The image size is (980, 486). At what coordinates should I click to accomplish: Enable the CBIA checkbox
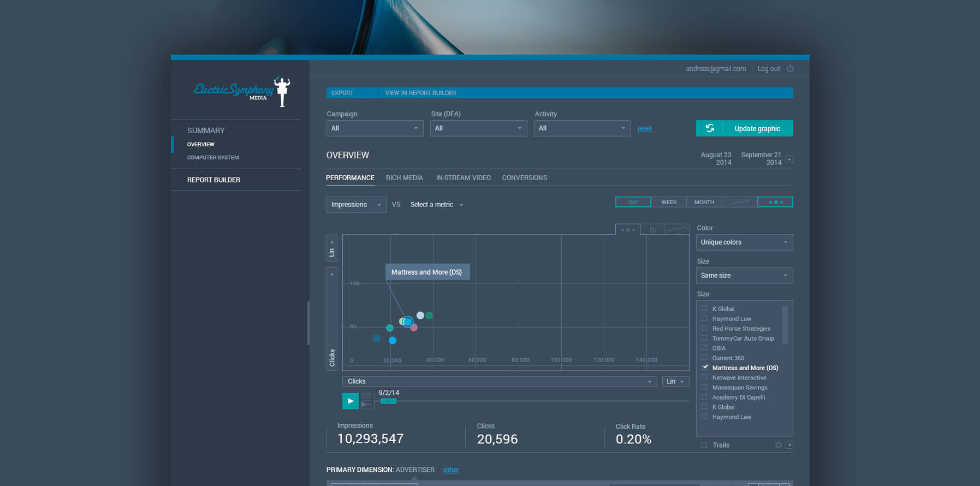point(704,348)
